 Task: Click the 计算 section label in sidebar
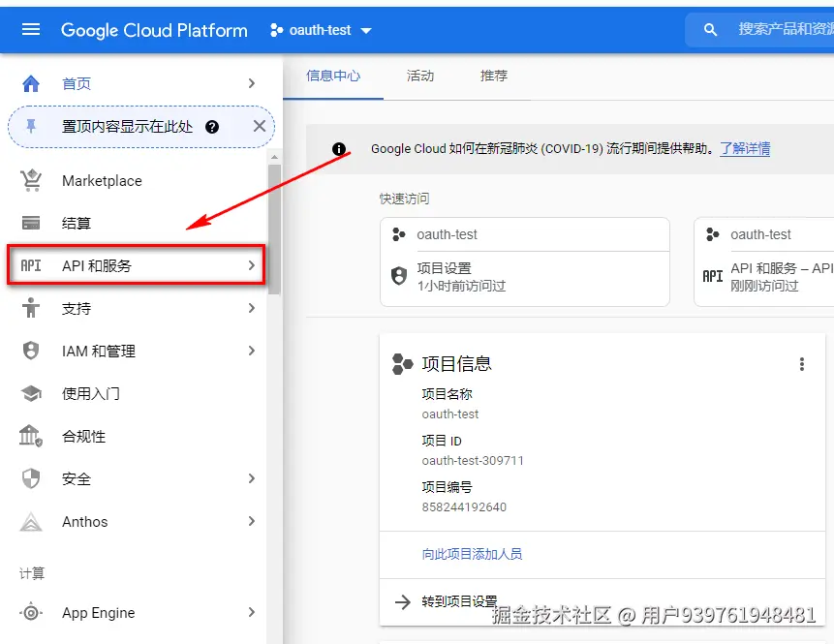coord(32,573)
